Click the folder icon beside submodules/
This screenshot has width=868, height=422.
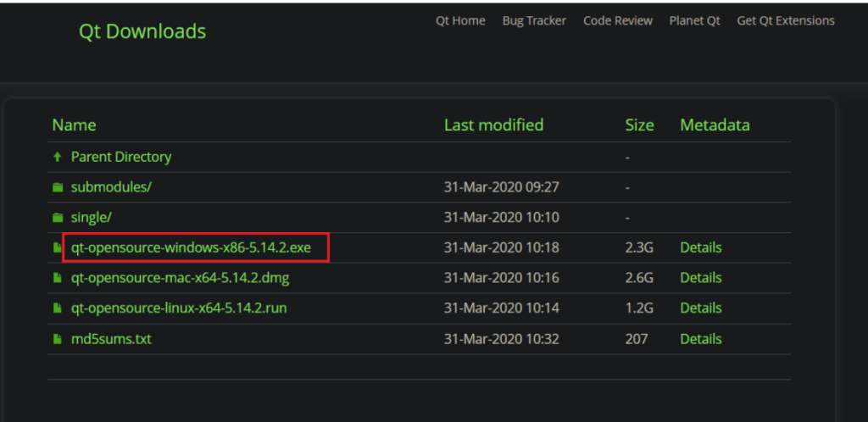pyautogui.click(x=58, y=187)
